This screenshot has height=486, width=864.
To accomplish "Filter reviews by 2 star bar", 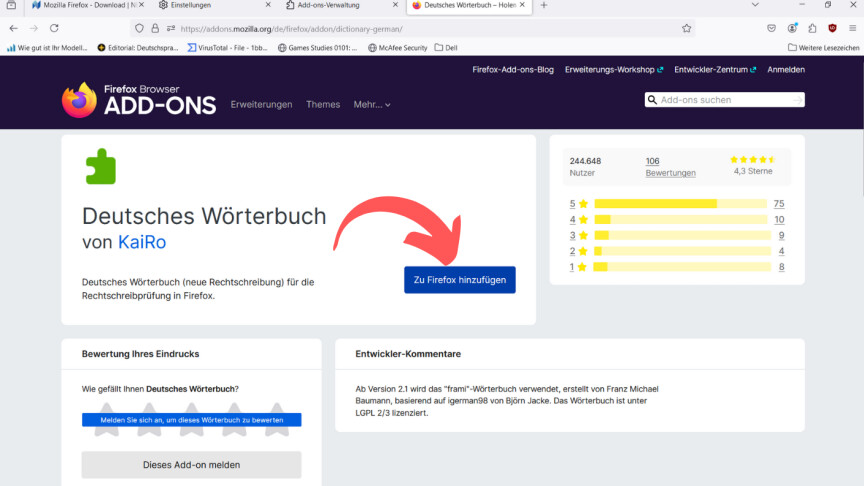I will coord(683,251).
